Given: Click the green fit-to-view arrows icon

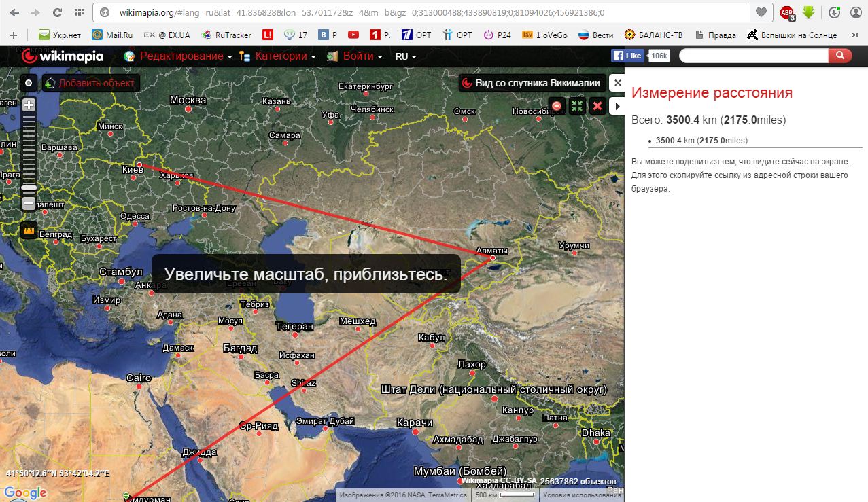Looking at the screenshot, I should (x=576, y=105).
